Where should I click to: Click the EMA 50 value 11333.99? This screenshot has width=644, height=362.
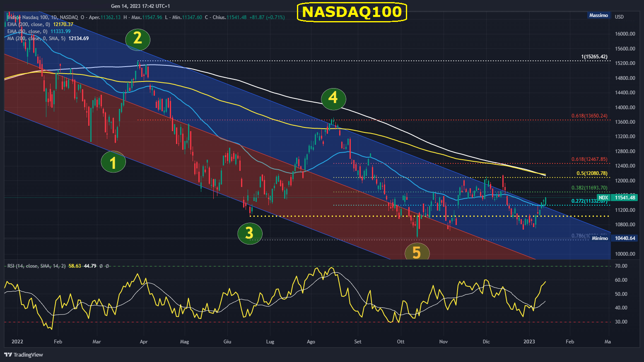pos(60,31)
